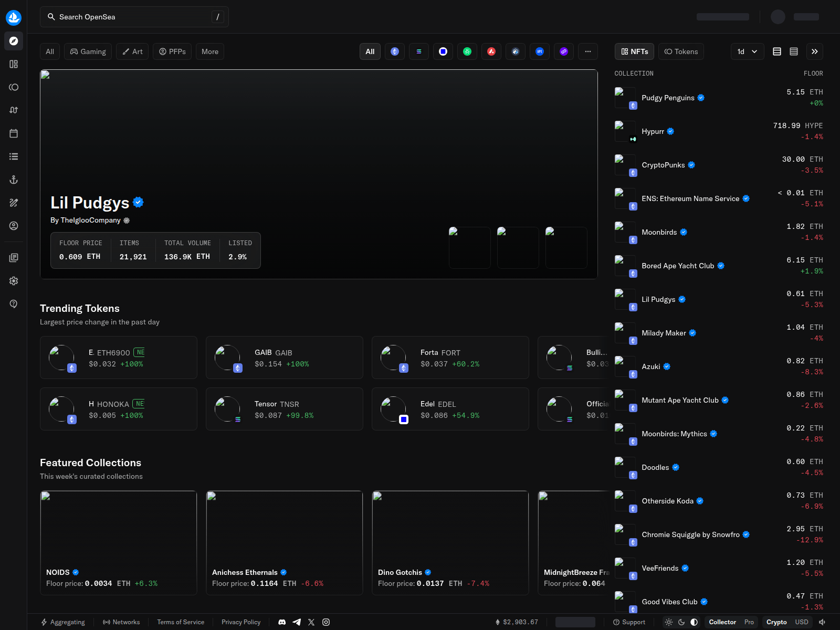Select the PFPs category tab
The height and width of the screenshot is (630, 840).
tap(172, 51)
